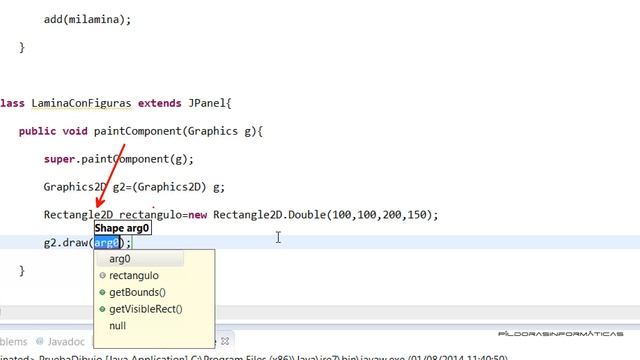Select getVisibleRect() from suggestions
640x360 pixels.
(146, 309)
